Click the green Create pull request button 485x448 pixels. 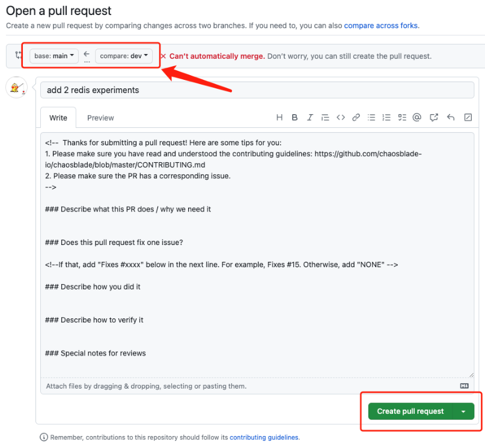click(x=410, y=411)
